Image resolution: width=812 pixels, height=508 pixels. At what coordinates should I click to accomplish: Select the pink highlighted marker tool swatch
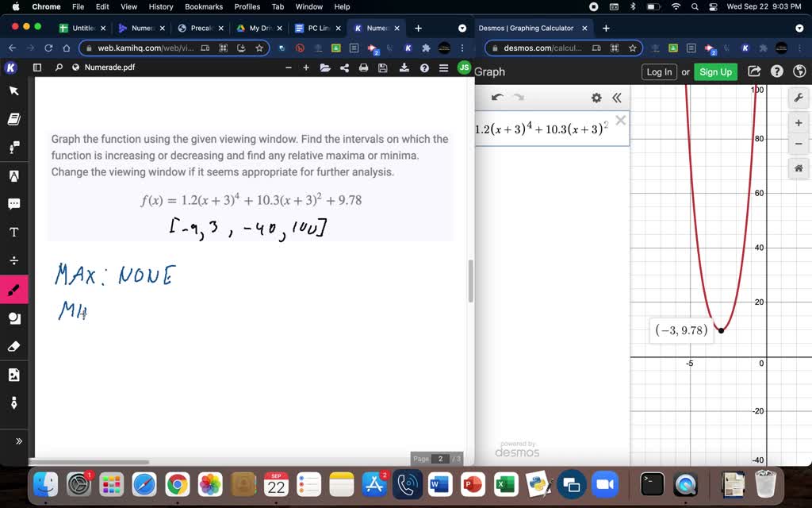(13, 290)
